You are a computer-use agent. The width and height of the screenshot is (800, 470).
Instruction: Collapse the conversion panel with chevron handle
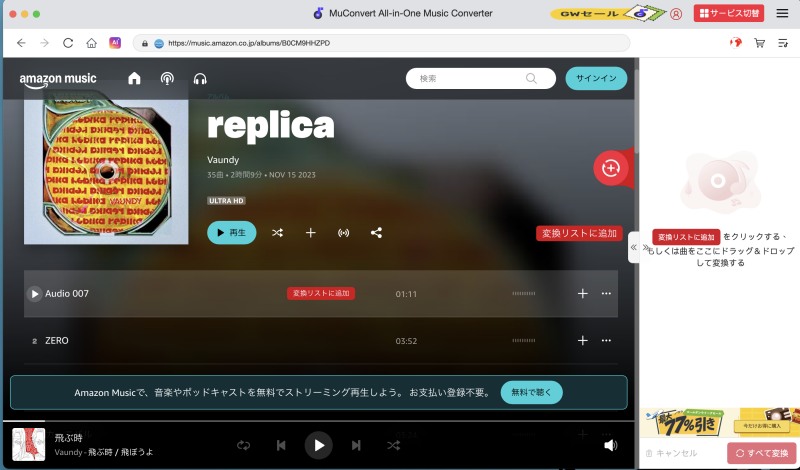pyautogui.click(x=633, y=248)
